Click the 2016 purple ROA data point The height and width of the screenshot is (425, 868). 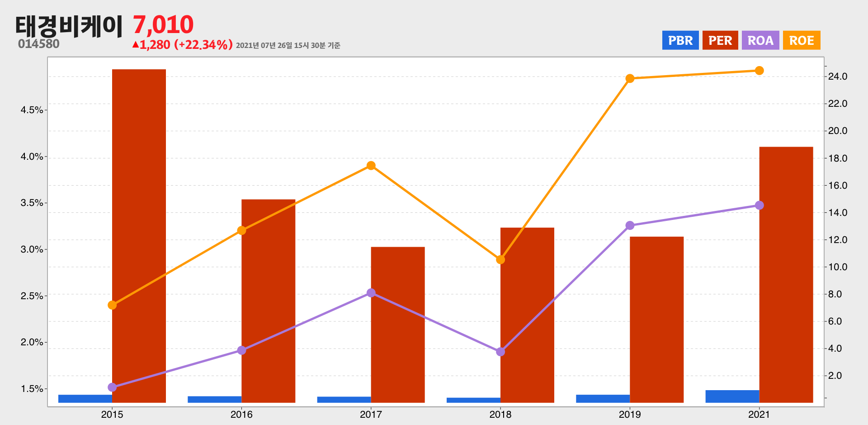point(241,350)
